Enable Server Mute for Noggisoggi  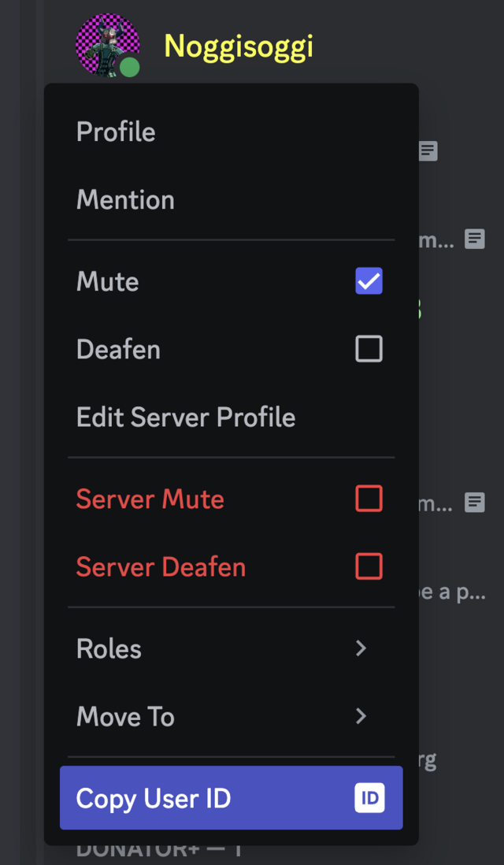pyautogui.click(x=369, y=499)
